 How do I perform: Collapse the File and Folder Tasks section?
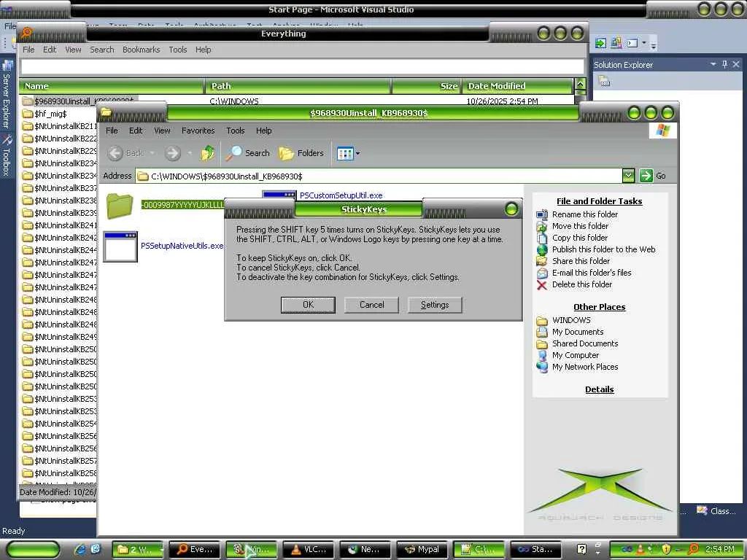pos(600,201)
